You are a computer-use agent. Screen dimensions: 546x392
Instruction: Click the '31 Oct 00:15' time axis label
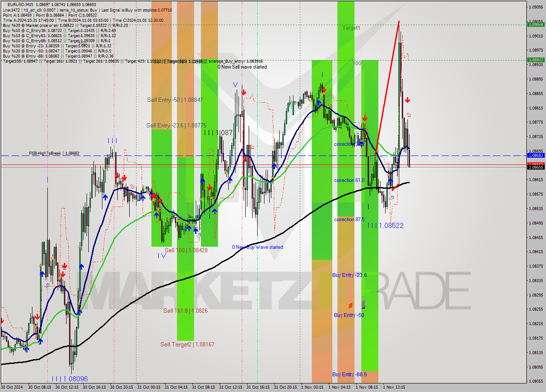(x=149, y=387)
